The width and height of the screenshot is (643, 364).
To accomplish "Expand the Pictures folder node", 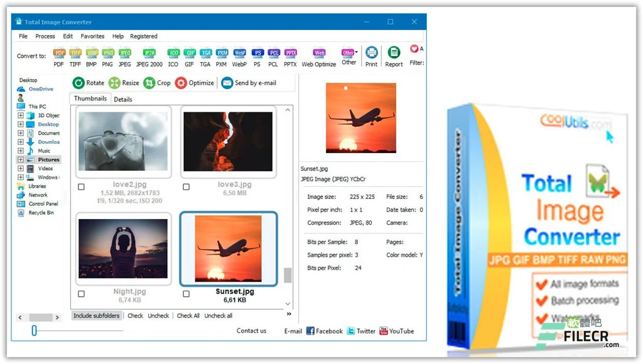I will (21, 159).
